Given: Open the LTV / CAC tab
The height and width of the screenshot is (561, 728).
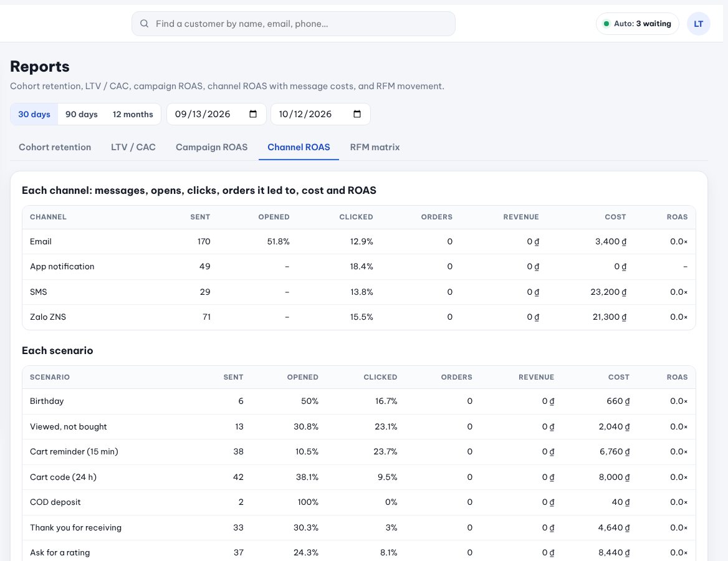Looking at the screenshot, I should coord(133,147).
